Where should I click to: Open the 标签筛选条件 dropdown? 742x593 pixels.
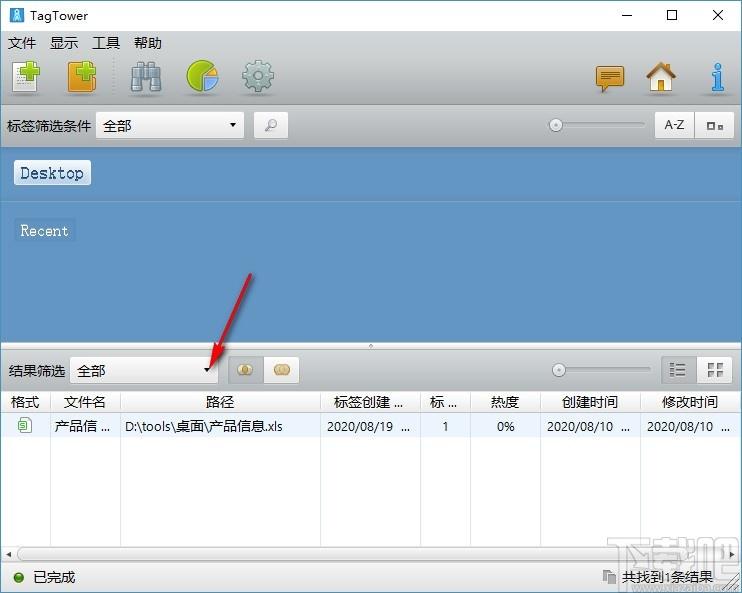pyautogui.click(x=170, y=125)
